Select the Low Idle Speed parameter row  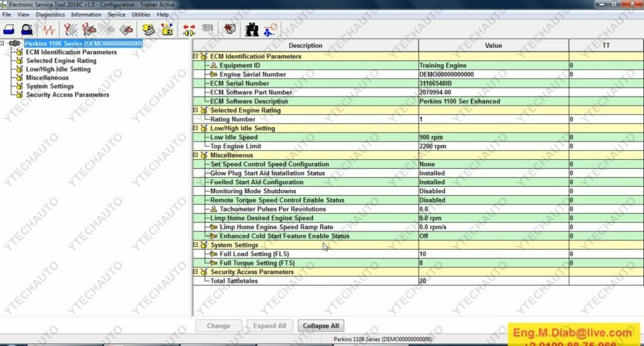tap(234, 137)
